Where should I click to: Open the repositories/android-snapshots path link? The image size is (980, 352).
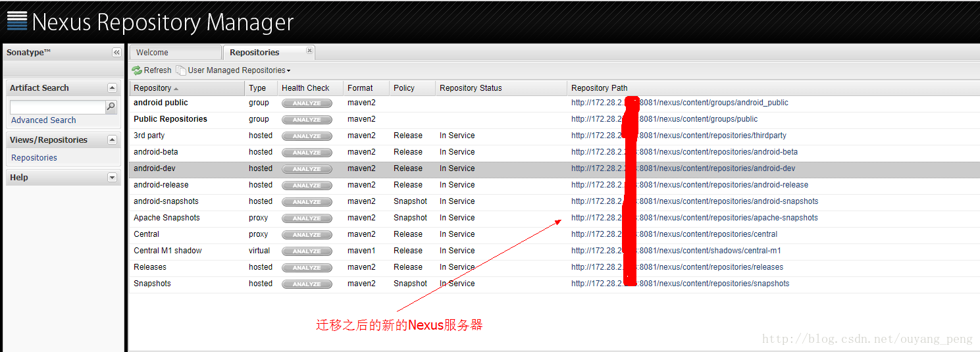point(695,201)
